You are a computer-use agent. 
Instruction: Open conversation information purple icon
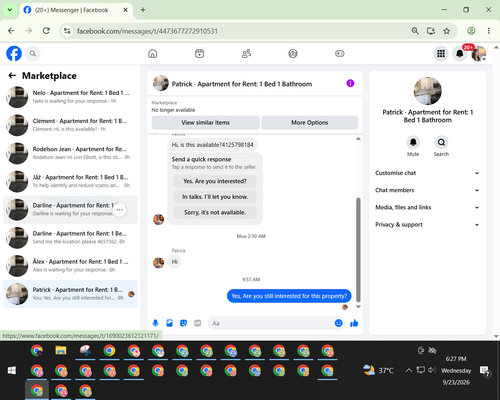click(350, 83)
